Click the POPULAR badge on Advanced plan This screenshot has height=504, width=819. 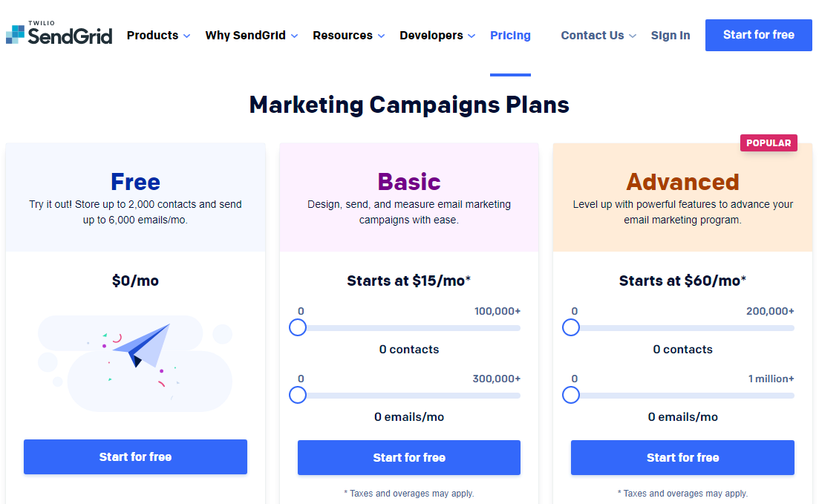[769, 143]
